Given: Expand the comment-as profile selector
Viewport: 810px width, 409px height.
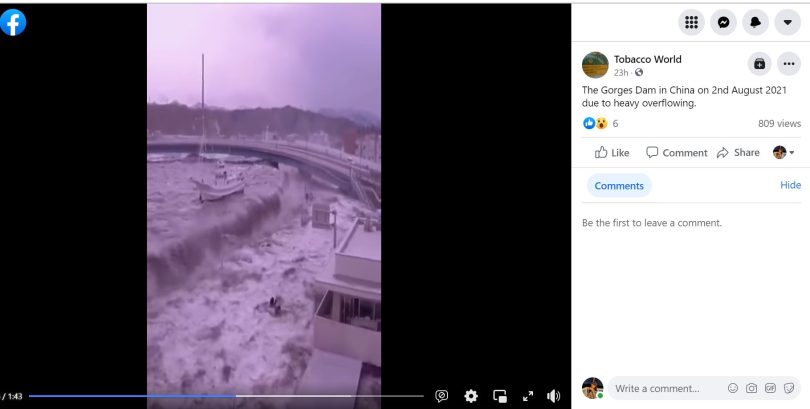Looking at the screenshot, I should coord(784,152).
